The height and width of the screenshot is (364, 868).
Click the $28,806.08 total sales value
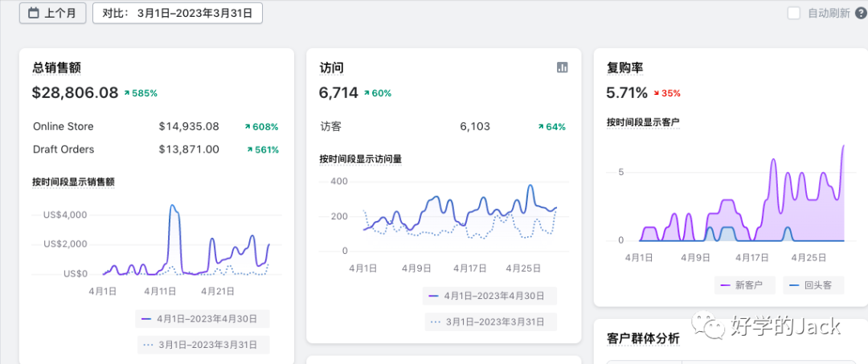point(76,93)
